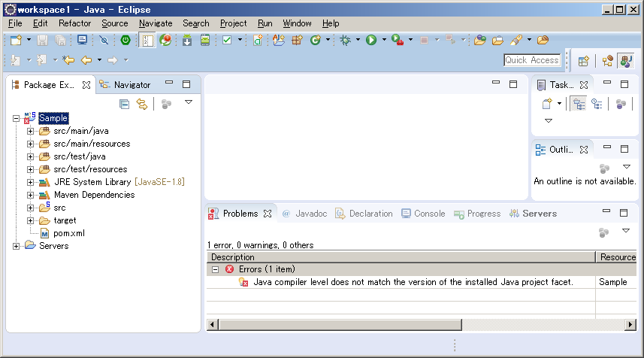The height and width of the screenshot is (358, 644).
Task: Click the New Java Package icon
Action: coord(297,40)
